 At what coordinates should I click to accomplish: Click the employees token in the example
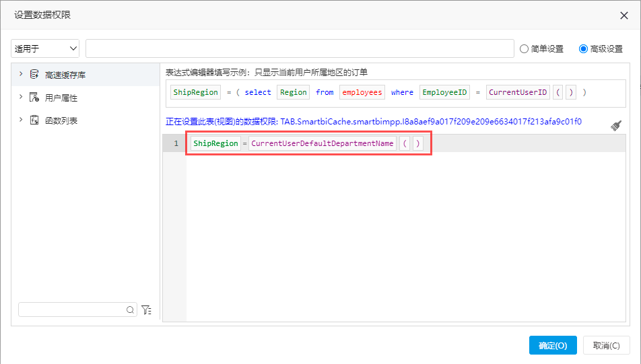[x=362, y=92]
